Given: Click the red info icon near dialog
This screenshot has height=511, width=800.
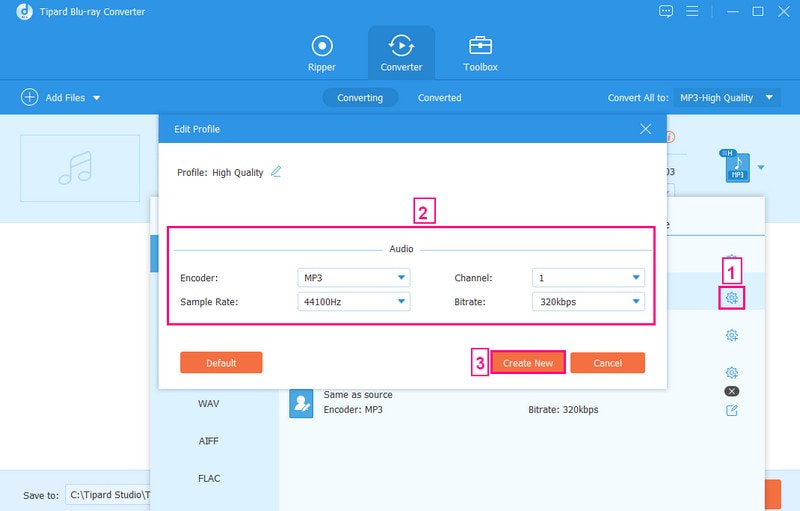Looking at the screenshot, I should point(671,137).
